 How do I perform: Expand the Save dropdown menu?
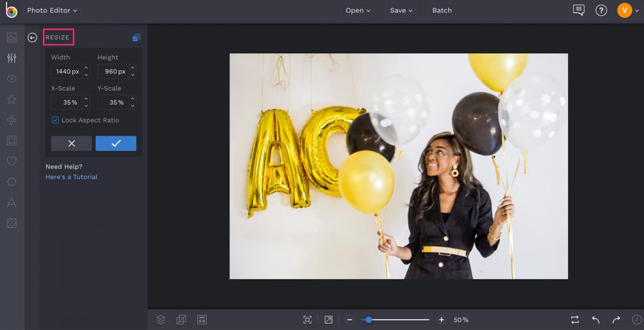[401, 10]
